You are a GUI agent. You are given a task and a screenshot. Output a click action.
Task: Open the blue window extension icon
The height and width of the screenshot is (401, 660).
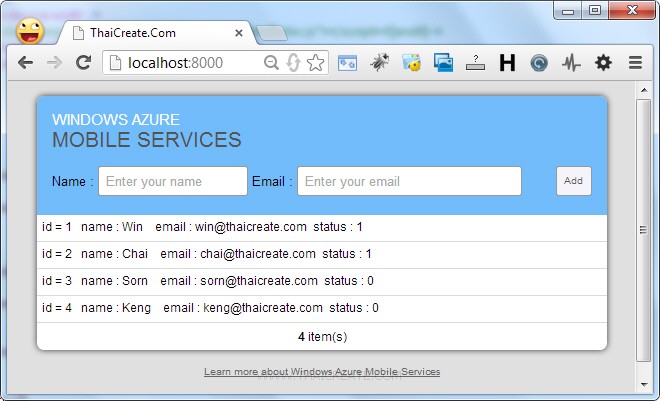click(347, 63)
